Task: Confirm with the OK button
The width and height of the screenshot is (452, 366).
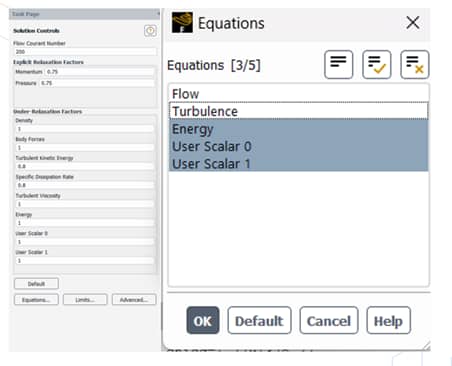Action: [x=203, y=321]
